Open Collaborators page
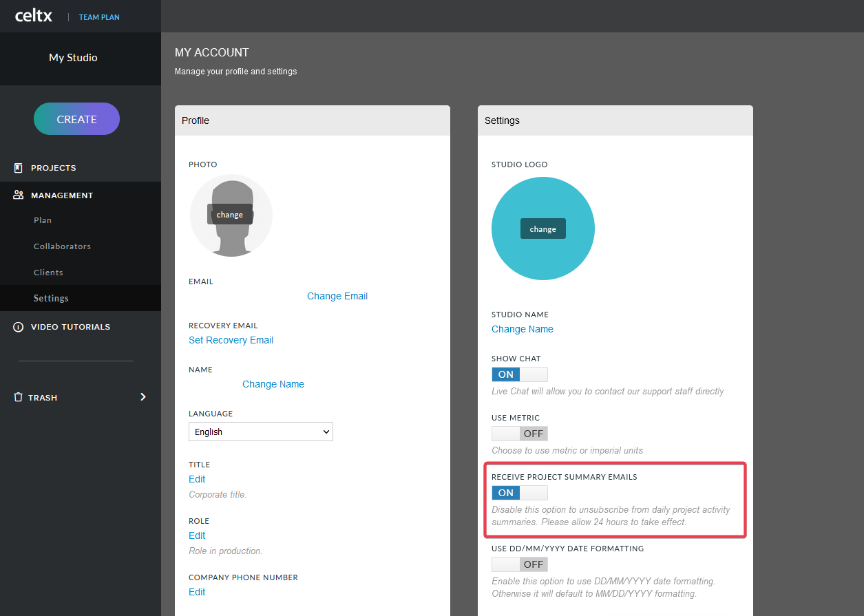The image size is (864, 616). click(x=62, y=246)
